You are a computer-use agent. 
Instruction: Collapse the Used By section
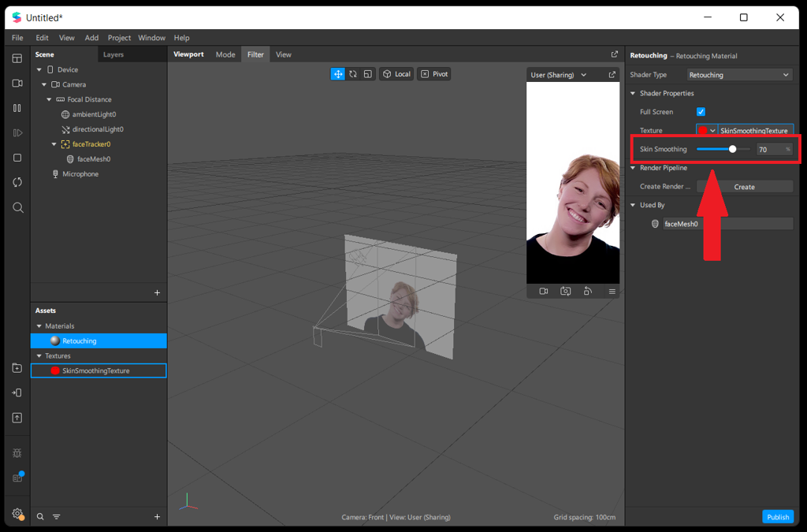point(633,205)
